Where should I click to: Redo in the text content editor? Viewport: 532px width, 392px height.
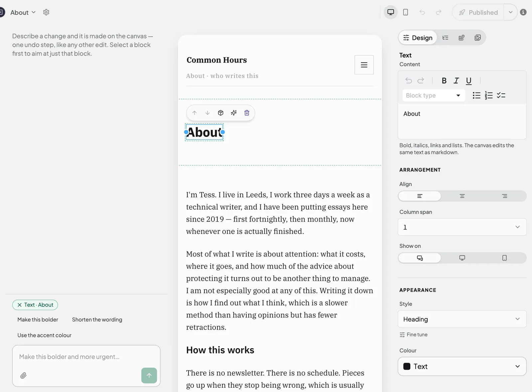pos(421,81)
